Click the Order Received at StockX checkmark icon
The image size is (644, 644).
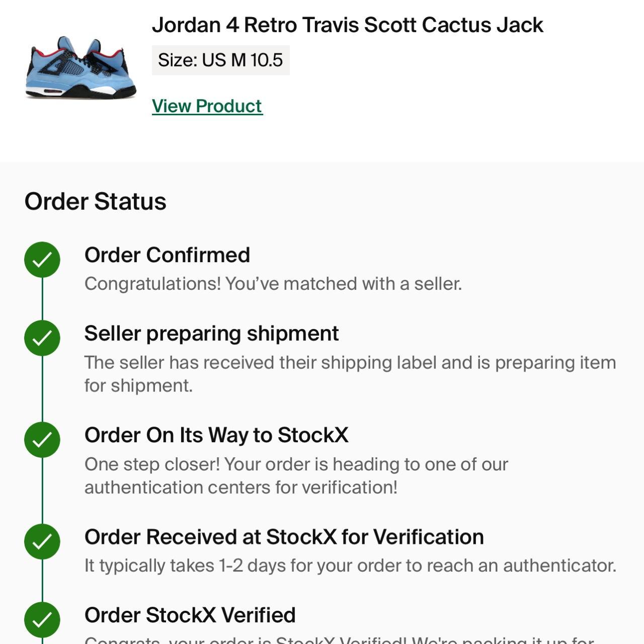(x=42, y=541)
